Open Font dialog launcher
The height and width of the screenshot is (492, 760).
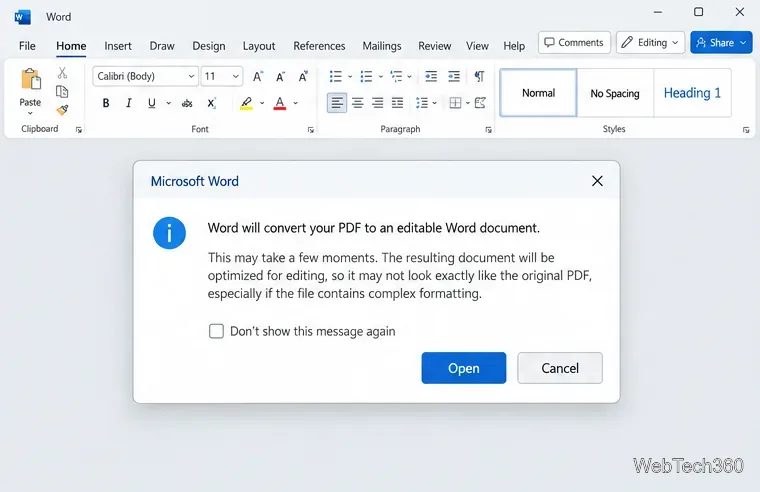coord(311,130)
